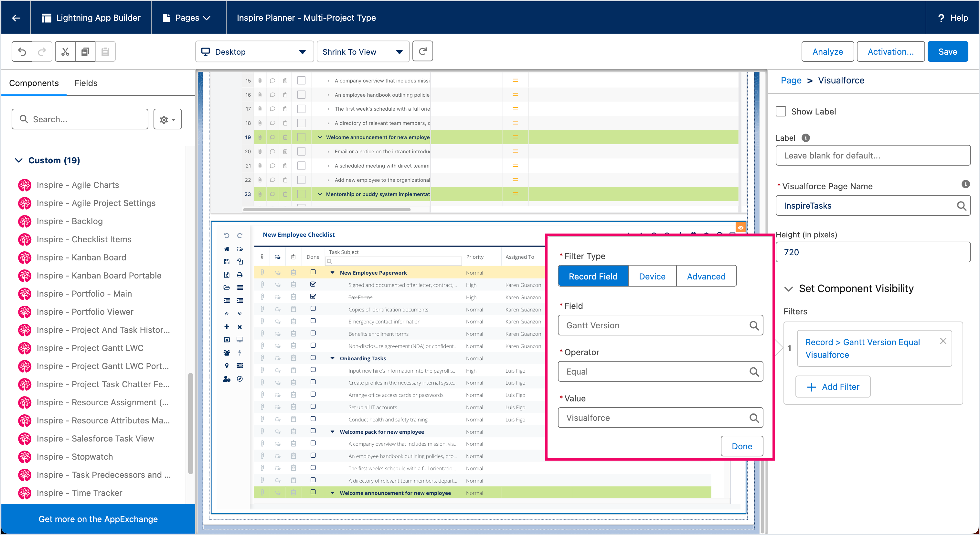This screenshot has width=980, height=535.
Task: Click the people group resources icon
Action: (227, 353)
